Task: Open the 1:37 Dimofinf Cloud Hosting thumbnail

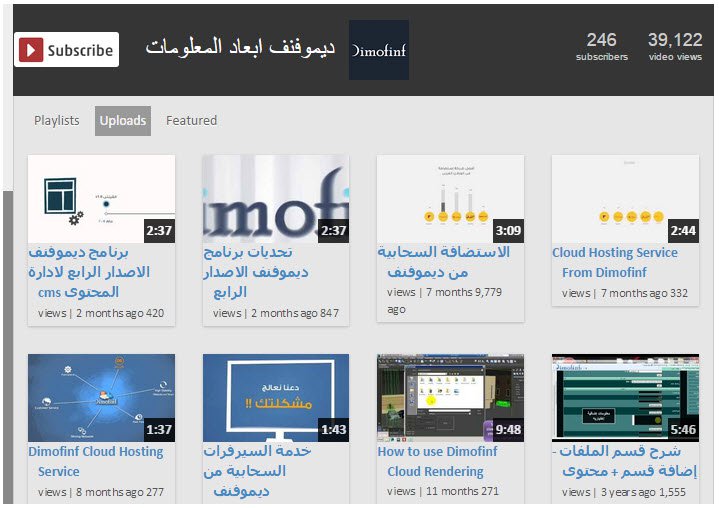Action: [101, 398]
